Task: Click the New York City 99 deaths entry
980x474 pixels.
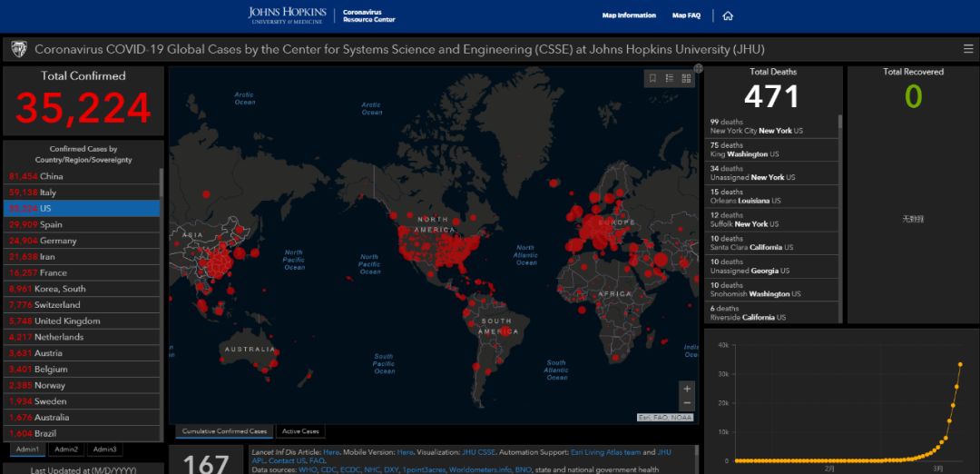Action: click(x=771, y=126)
